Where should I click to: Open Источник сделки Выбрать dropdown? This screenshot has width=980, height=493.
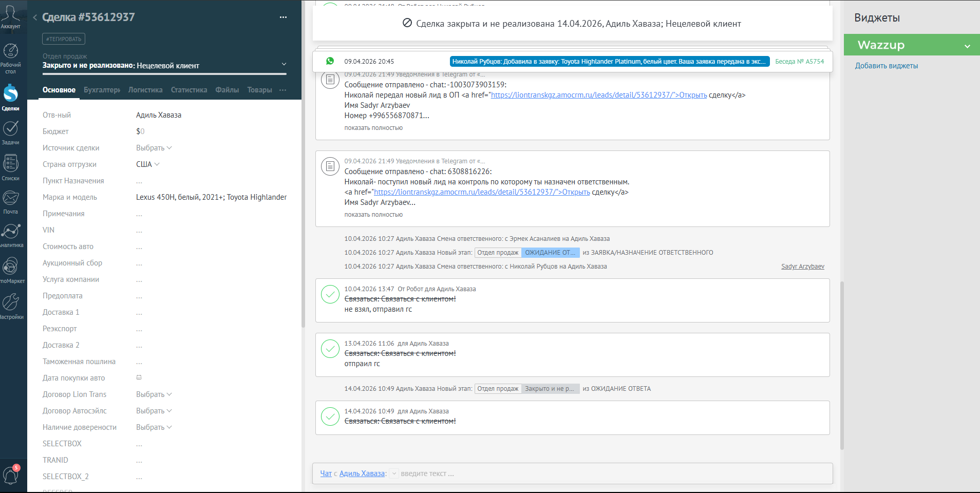[154, 148]
